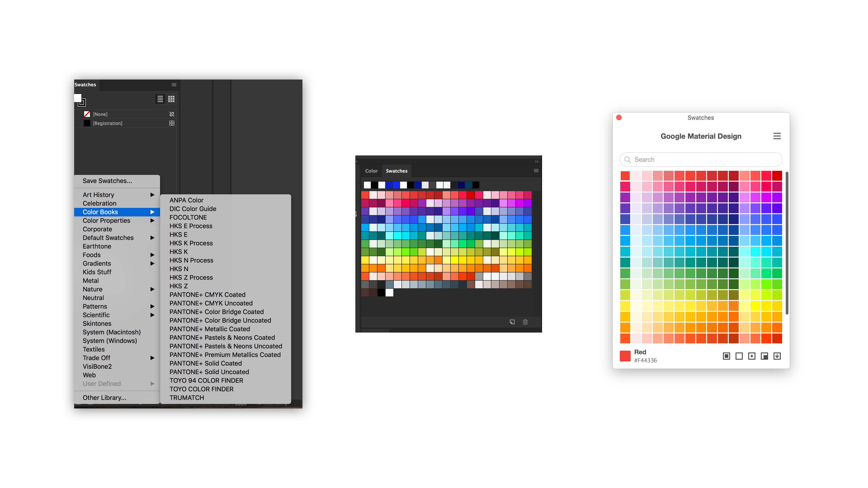
Task: Click the magnifier icon in the Search field
Action: (x=627, y=160)
